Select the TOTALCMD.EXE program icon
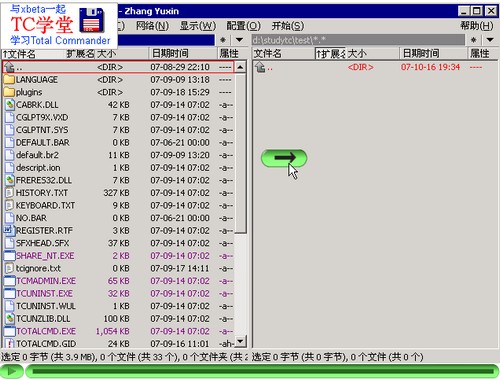Image resolution: width=500 pixels, height=380 pixels. click(9, 331)
